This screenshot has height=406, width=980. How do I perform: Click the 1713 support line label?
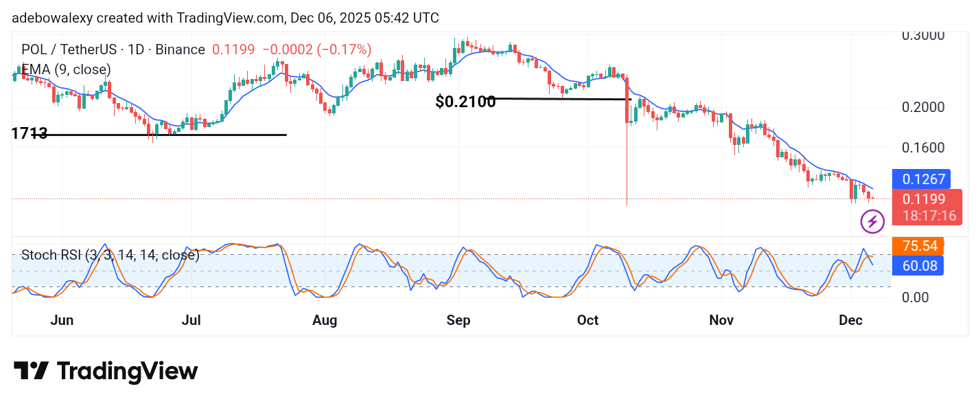(30, 133)
